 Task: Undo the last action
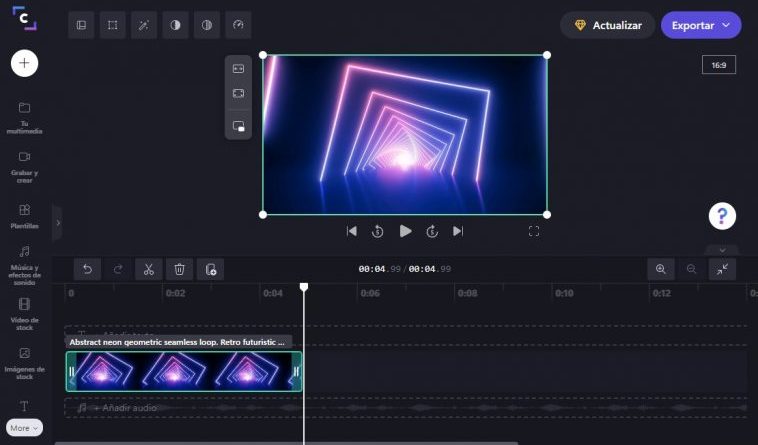(87, 269)
